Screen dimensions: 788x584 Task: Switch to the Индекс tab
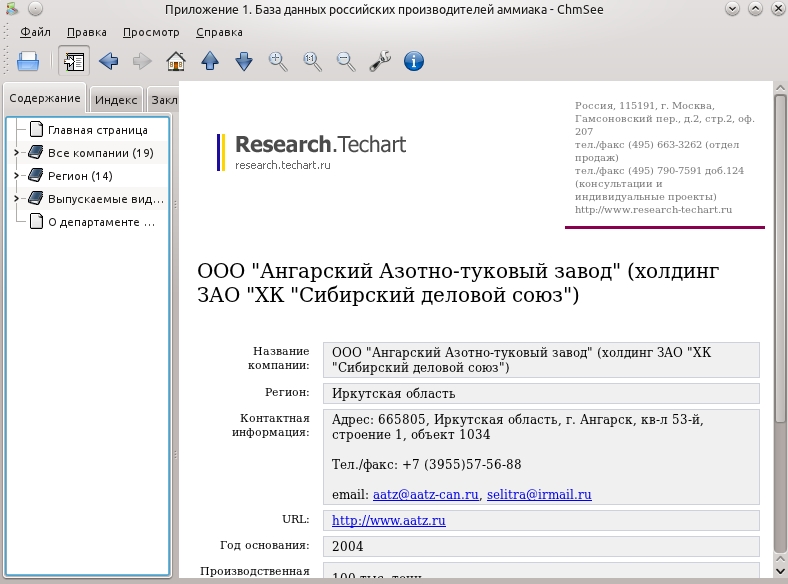tap(116, 100)
